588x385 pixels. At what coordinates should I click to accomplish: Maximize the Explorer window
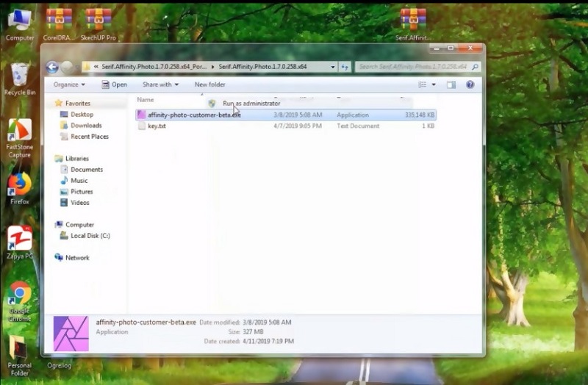coord(451,48)
